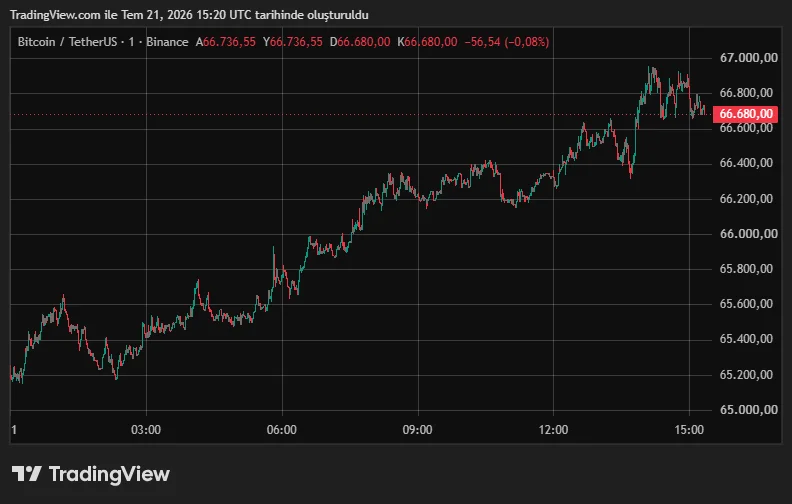The image size is (792, 504).
Task: Click the 67.000,00 price axis label
Action: tap(749, 58)
